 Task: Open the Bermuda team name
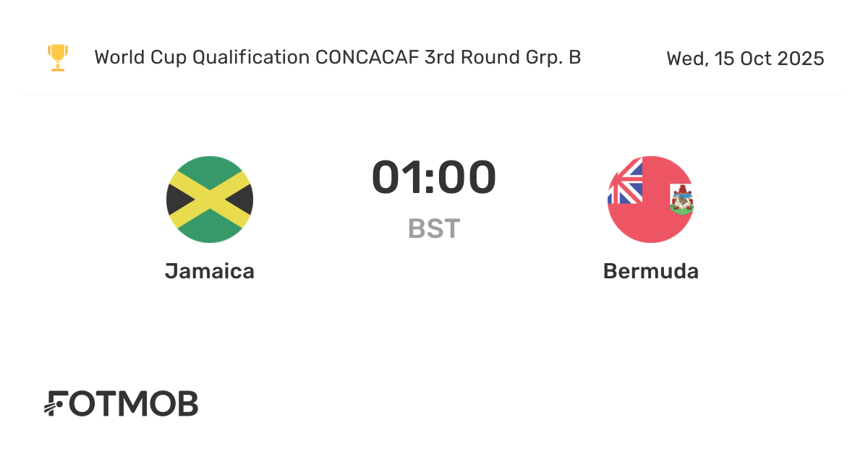pyautogui.click(x=650, y=271)
